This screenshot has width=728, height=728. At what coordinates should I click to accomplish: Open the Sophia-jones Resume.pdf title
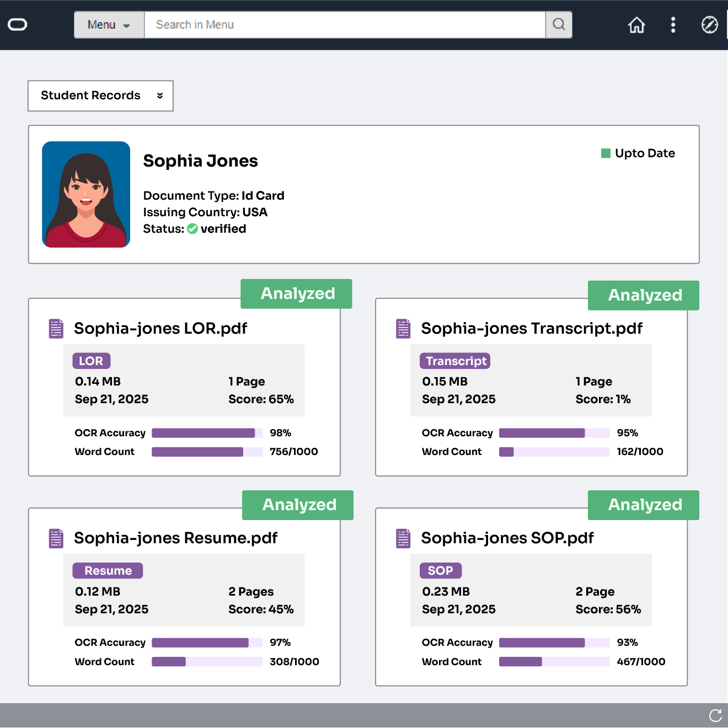pyautogui.click(x=175, y=538)
